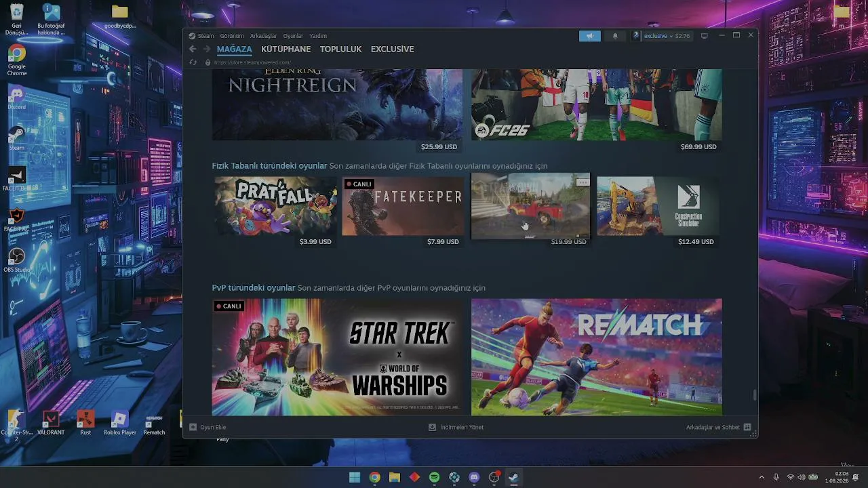The height and width of the screenshot is (488, 868).
Task: Open File Explorer from the taskbar
Action: [395, 477]
